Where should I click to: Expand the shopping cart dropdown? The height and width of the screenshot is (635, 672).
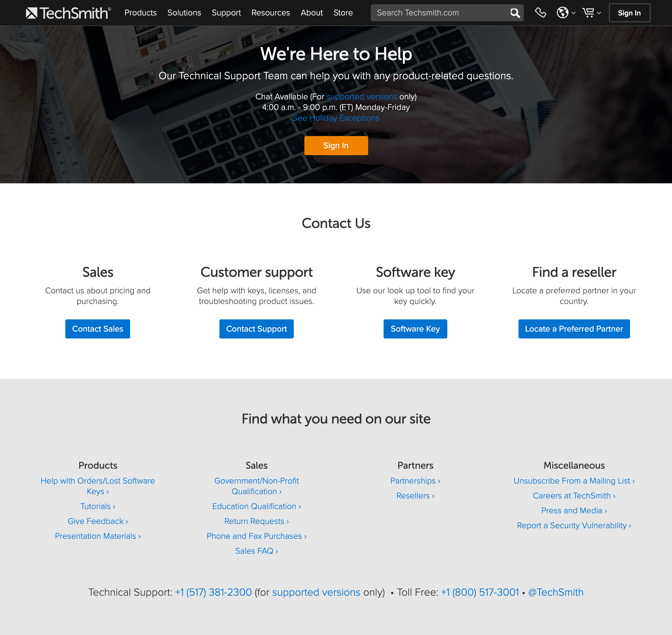tap(593, 12)
